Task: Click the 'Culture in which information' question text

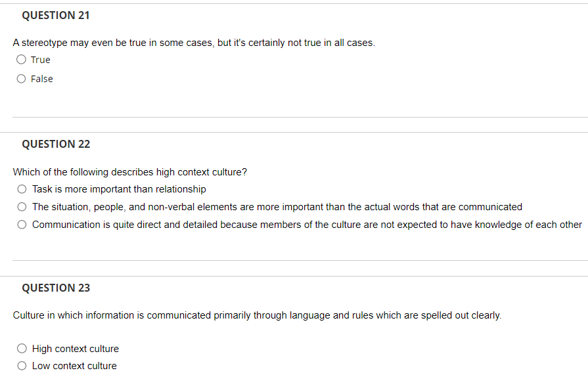Action: tap(257, 315)
